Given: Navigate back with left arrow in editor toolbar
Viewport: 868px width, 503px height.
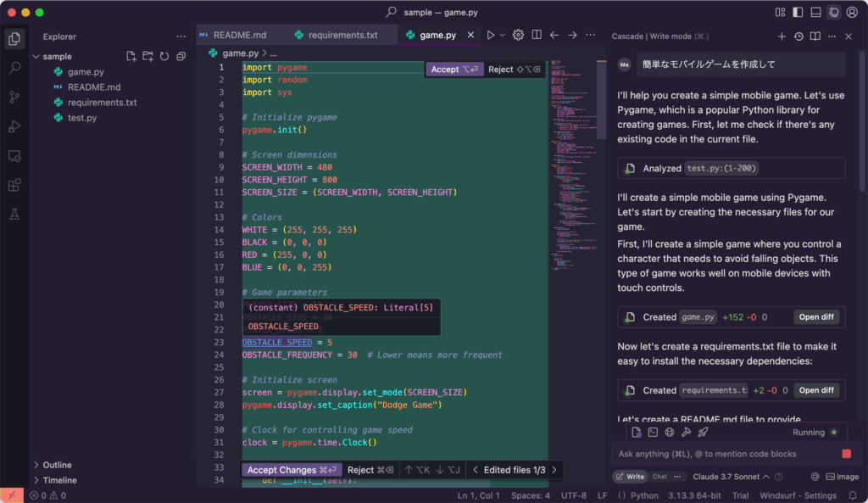Looking at the screenshot, I should (554, 35).
